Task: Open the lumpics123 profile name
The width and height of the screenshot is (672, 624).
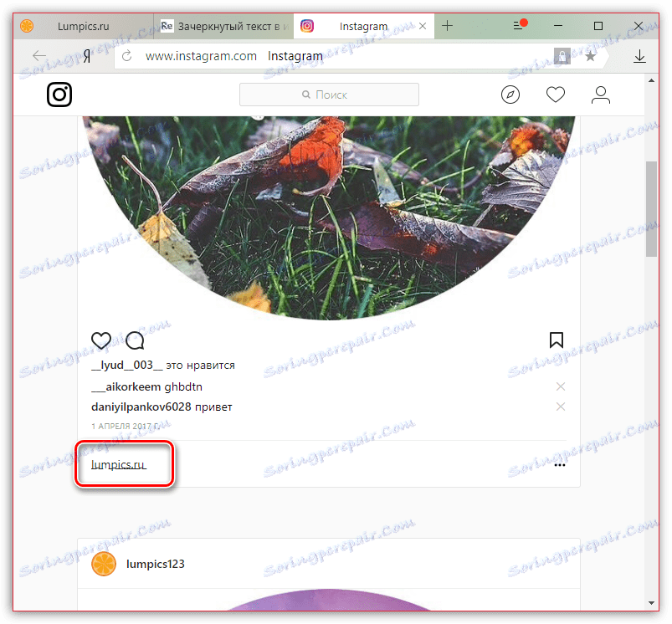Action: coord(155,564)
